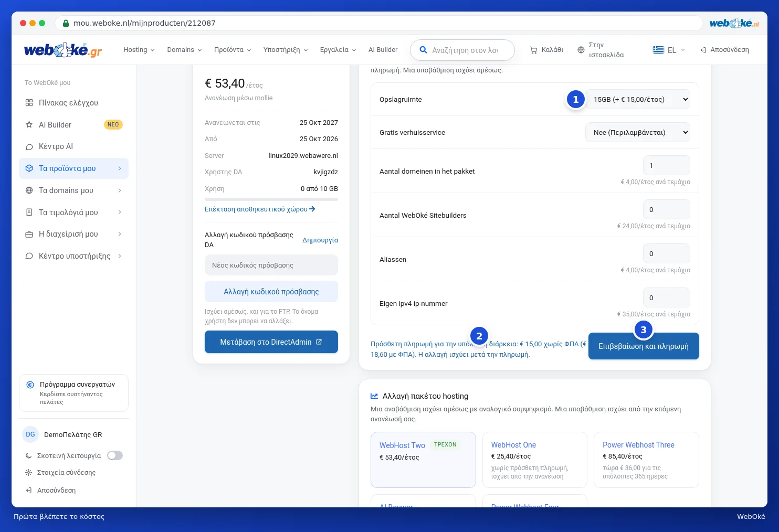The image size is (779, 532).
Task: Click Αποσύνδεση in the sidebar bottom
Action: (50, 491)
